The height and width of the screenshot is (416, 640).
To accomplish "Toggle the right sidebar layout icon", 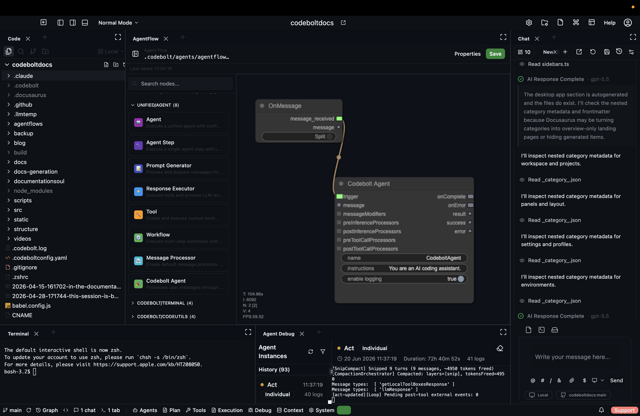I will 73,23.
